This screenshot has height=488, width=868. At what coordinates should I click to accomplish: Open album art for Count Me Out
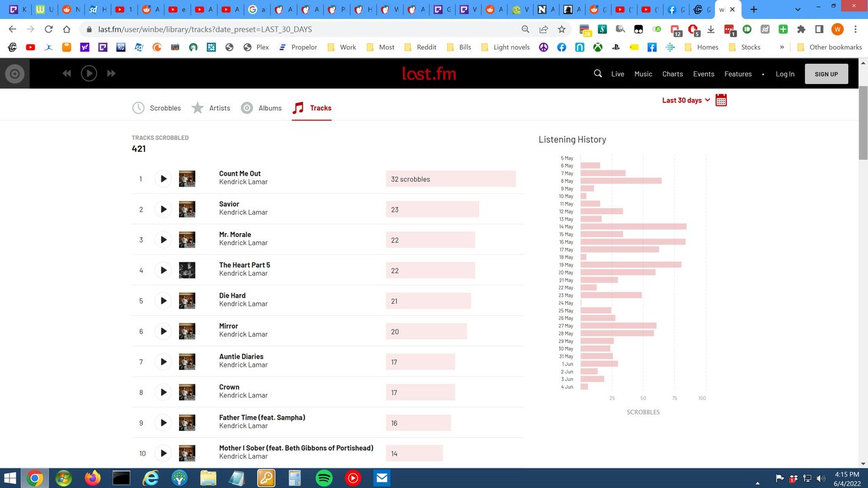coord(187,179)
